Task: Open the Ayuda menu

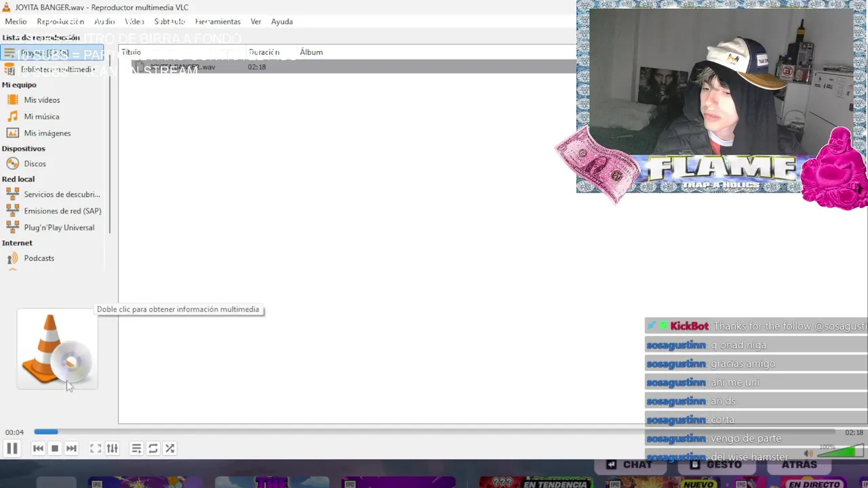Action: point(282,22)
